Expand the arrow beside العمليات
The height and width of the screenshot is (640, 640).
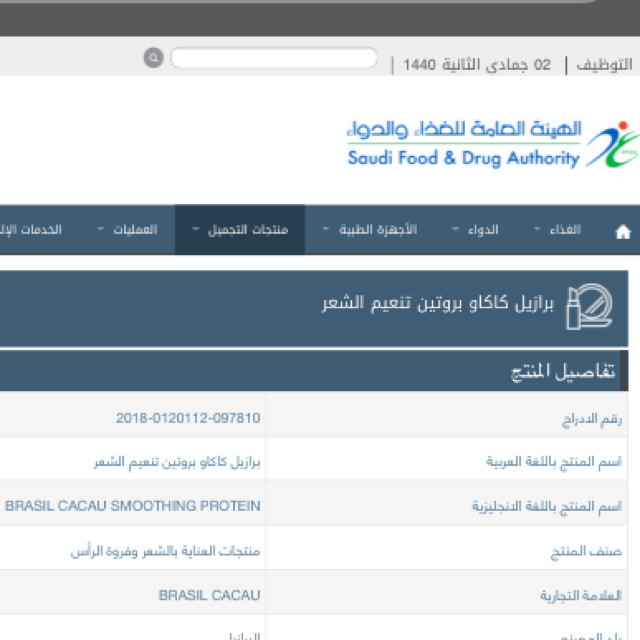pyautogui.click(x=100, y=229)
